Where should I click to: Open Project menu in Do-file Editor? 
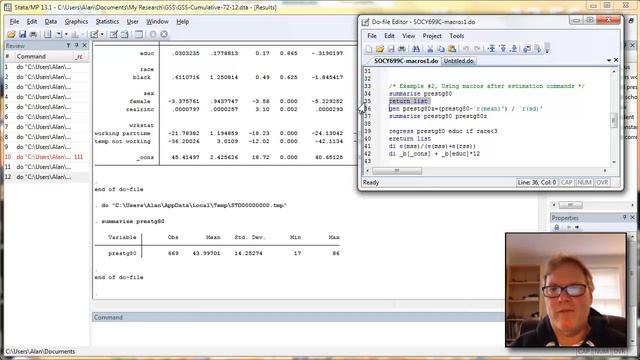[x=432, y=36]
